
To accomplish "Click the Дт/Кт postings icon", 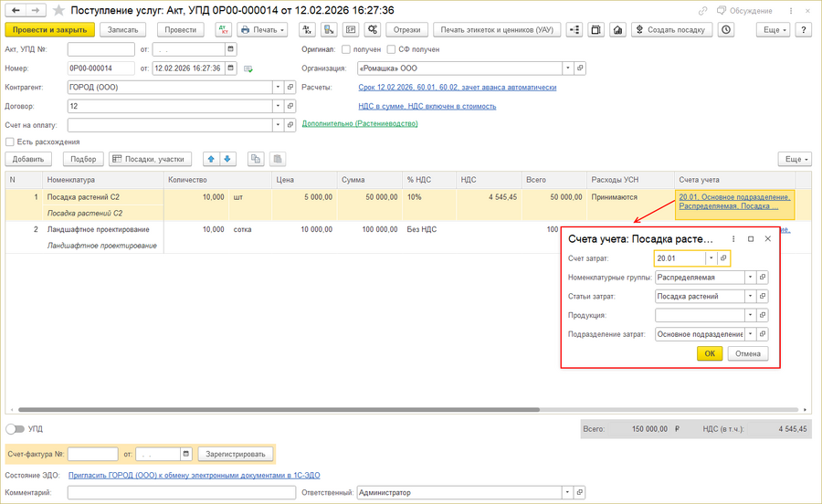I will coord(224,29).
